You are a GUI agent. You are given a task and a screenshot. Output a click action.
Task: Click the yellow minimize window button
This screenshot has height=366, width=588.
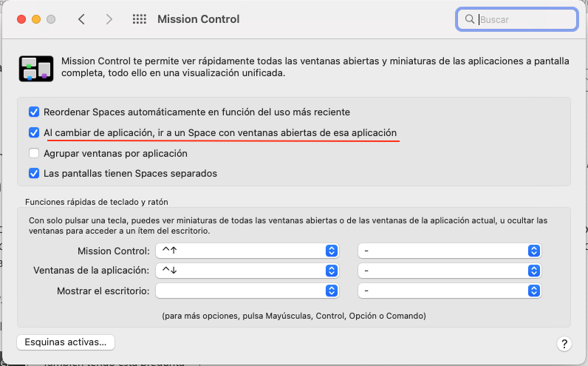tap(37, 19)
